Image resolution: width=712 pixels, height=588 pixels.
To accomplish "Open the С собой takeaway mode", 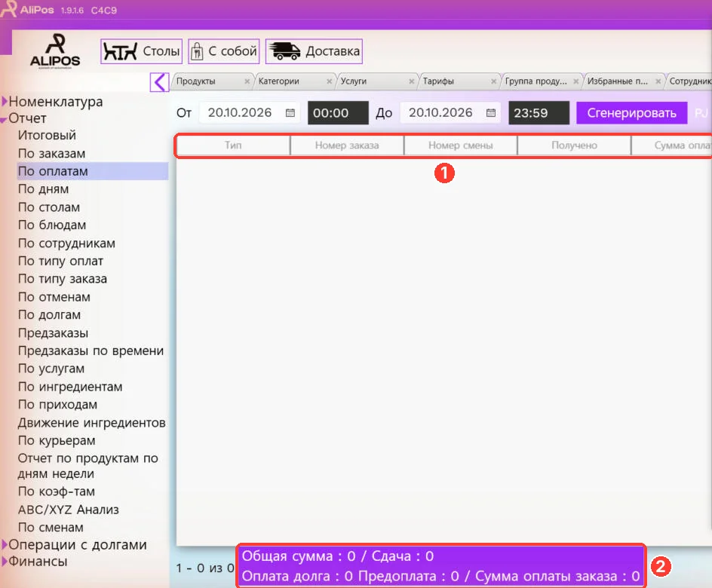I will 224,51.
